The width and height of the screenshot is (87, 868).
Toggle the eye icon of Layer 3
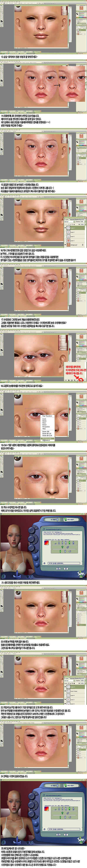65,237
